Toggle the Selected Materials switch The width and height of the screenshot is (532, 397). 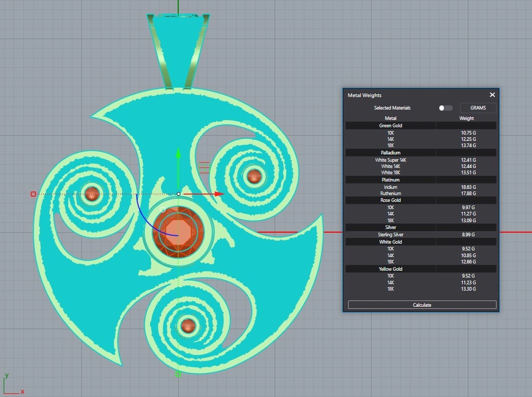point(446,108)
